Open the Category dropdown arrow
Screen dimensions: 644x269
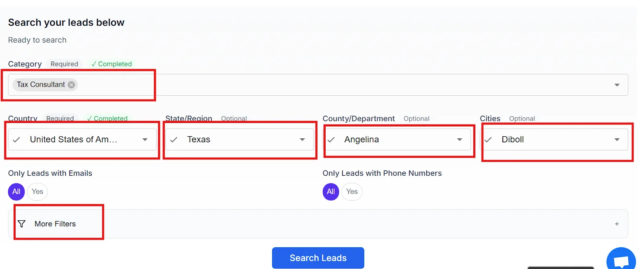(617, 85)
